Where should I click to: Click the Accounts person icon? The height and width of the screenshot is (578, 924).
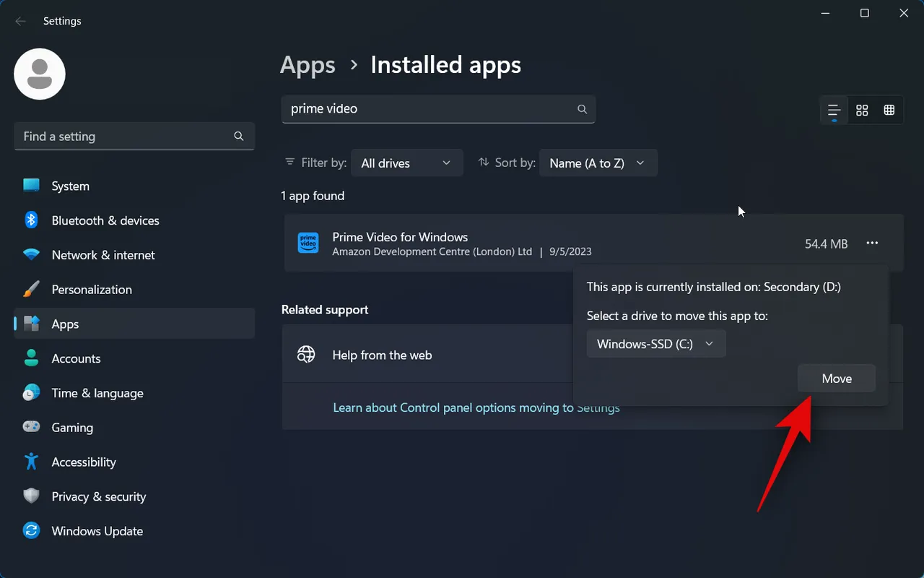coord(31,358)
